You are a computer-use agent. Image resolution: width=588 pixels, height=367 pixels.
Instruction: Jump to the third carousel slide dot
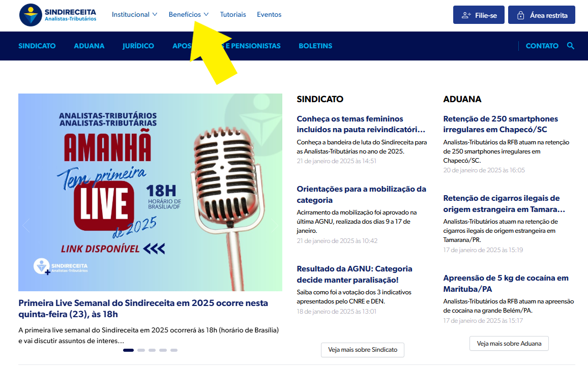152,350
